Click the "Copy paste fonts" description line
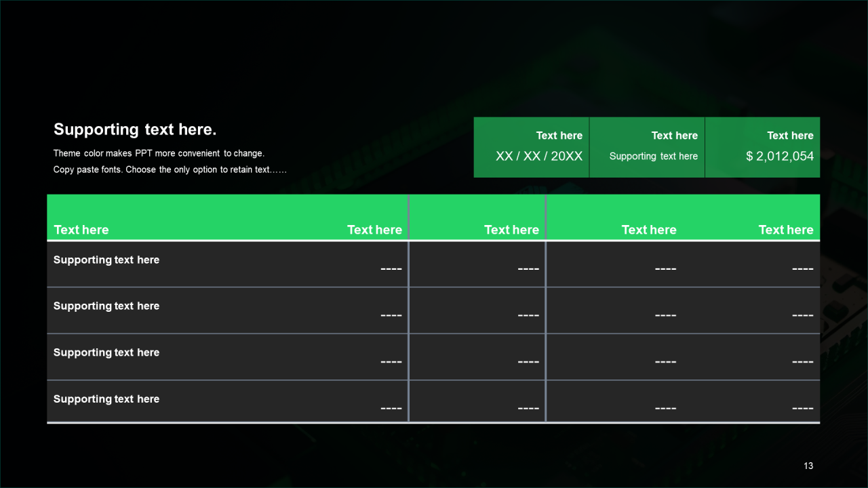This screenshot has width=868, height=488. tap(170, 169)
